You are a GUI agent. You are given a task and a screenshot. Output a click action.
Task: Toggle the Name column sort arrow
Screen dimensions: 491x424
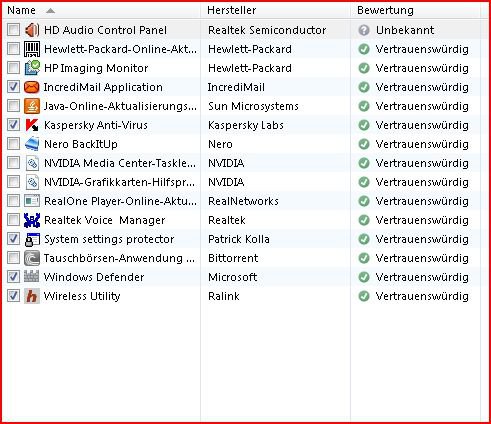(x=50, y=11)
